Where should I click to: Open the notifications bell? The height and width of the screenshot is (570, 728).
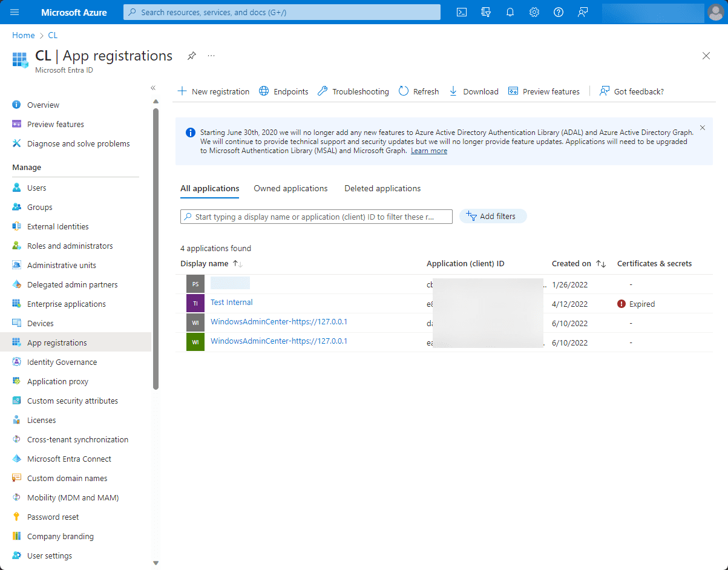point(510,12)
